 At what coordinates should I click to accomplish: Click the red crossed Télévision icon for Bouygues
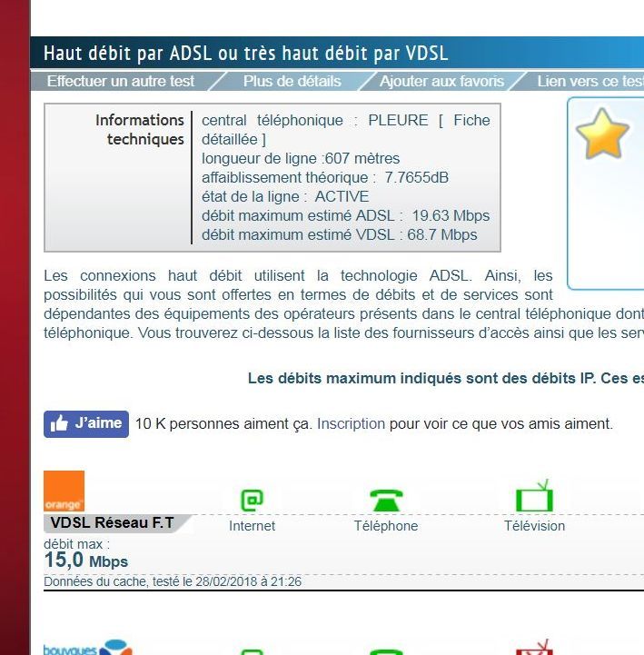pos(535,649)
